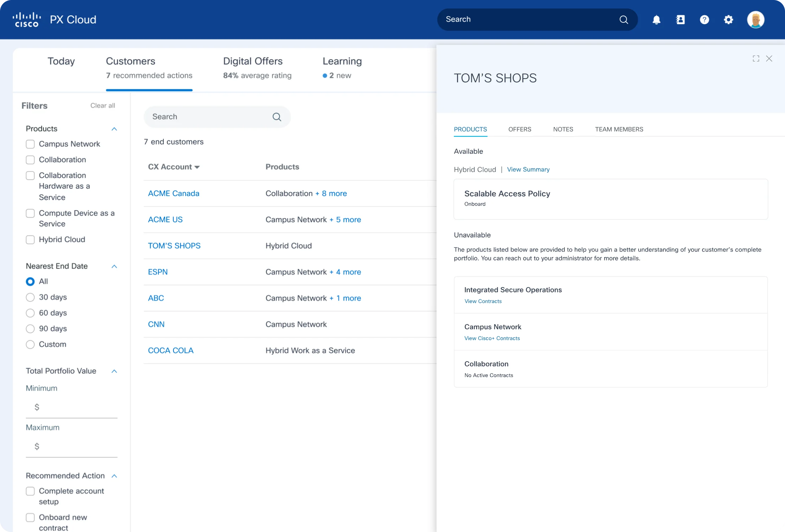The image size is (785, 532).
Task: Select the 90 days radio button
Action: pyautogui.click(x=30, y=329)
